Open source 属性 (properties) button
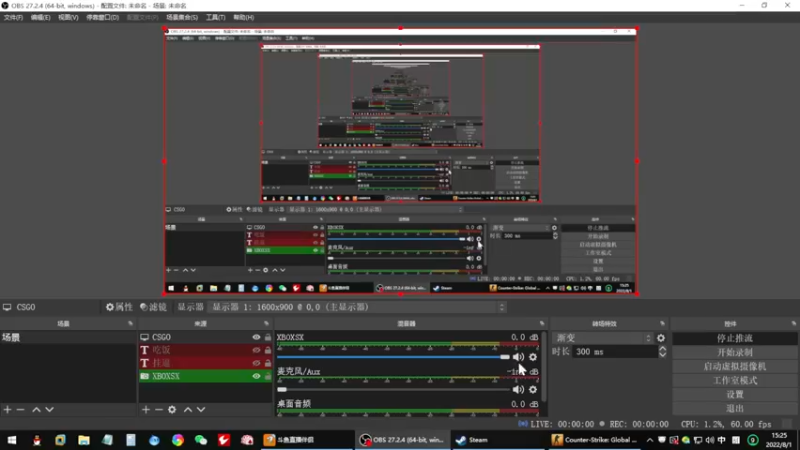The height and width of the screenshot is (450, 800). tap(119, 307)
